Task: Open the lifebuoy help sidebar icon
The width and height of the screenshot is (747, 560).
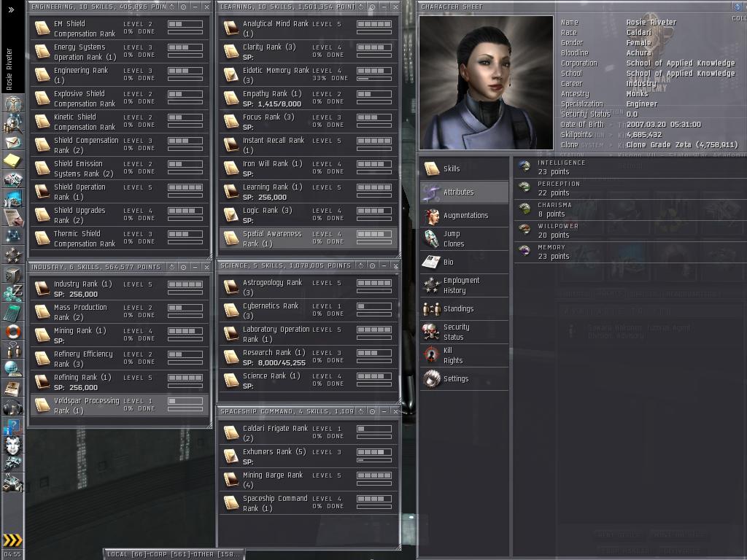Action: pos(13,331)
